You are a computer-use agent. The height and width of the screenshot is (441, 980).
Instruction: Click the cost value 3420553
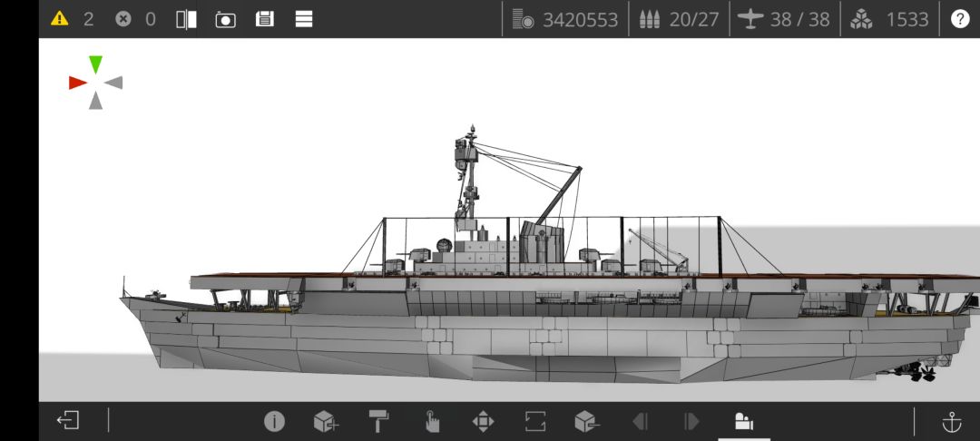580,20
